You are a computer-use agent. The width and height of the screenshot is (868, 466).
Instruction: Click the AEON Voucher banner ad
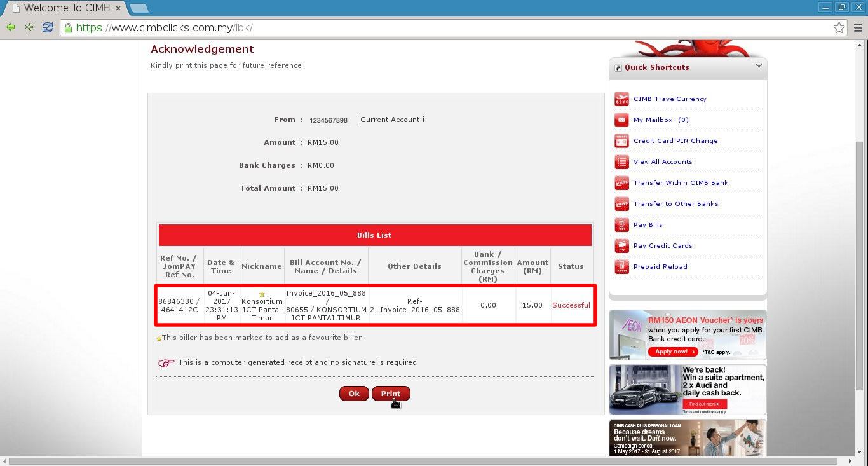point(688,335)
